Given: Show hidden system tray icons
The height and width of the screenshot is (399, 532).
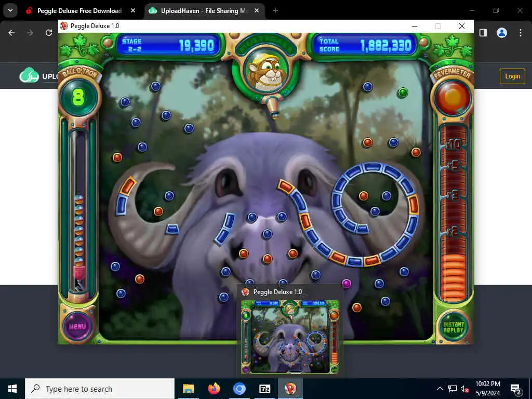Looking at the screenshot, I should coord(440,389).
